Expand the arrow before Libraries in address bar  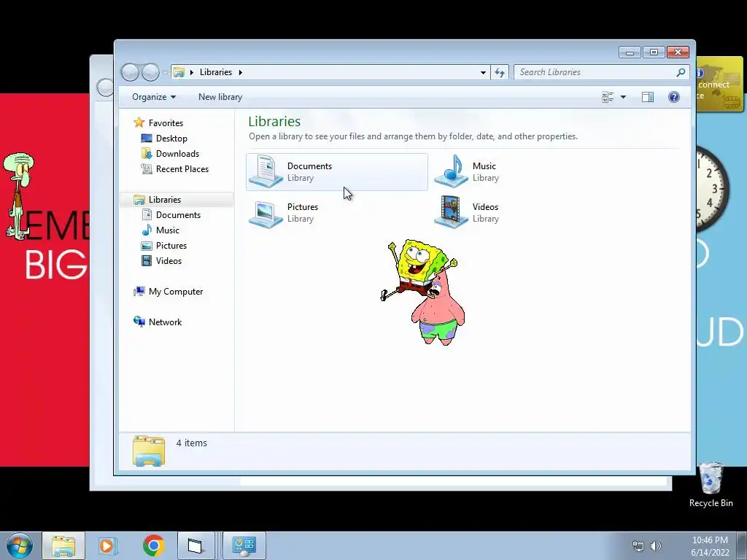[192, 72]
